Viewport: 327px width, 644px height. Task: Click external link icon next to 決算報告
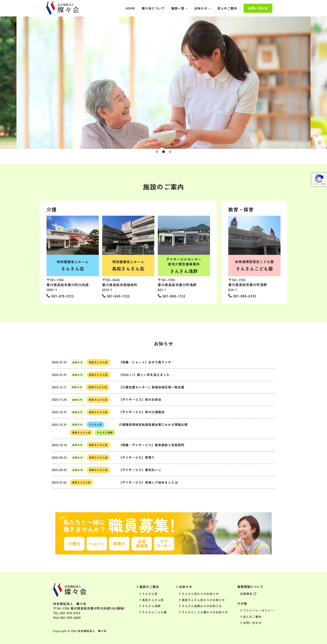(x=255, y=594)
